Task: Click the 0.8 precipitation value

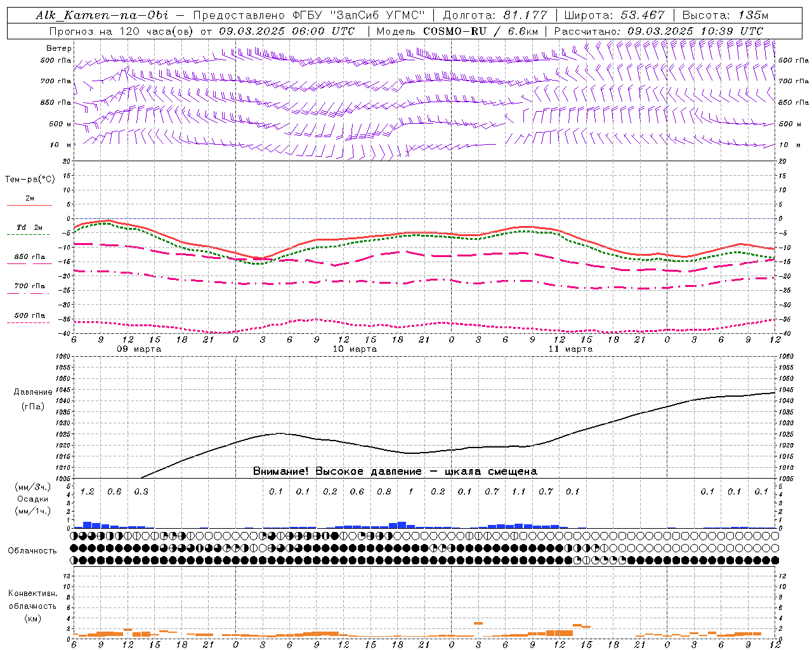Action: [x=384, y=491]
